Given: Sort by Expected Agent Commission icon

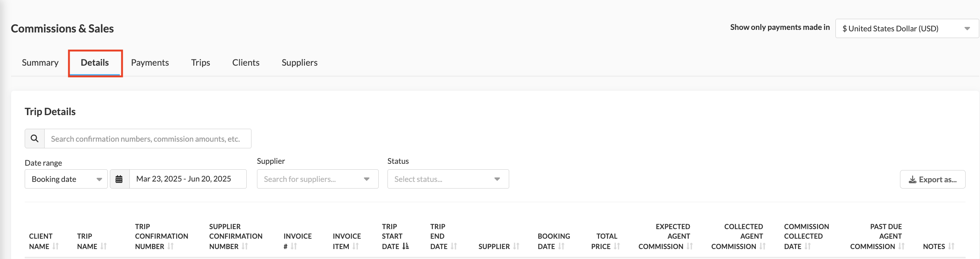Looking at the screenshot, I should click(x=689, y=246).
